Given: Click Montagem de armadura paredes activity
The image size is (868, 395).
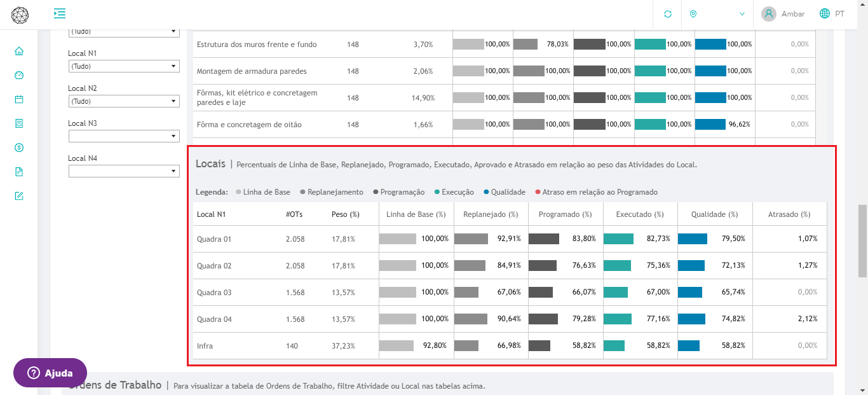Looking at the screenshot, I should tap(252, 71).
